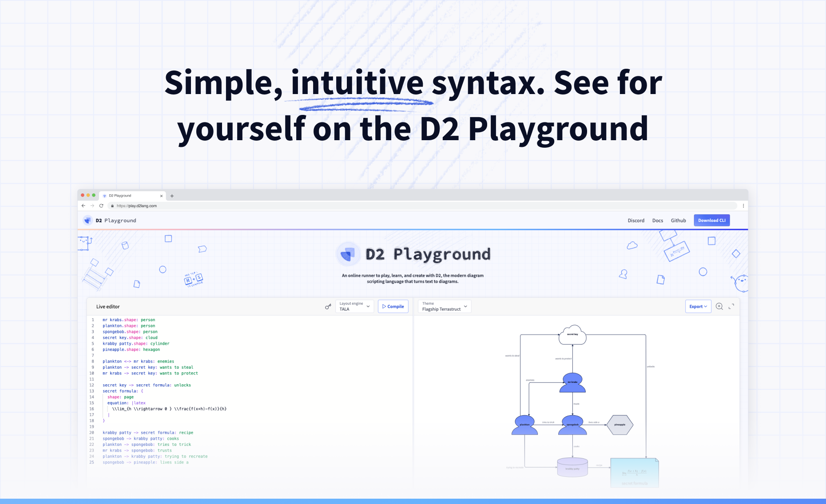826x504 pixels.
Task: Click the address bar showing play.d2lang.com
Action: click(422, 206)
